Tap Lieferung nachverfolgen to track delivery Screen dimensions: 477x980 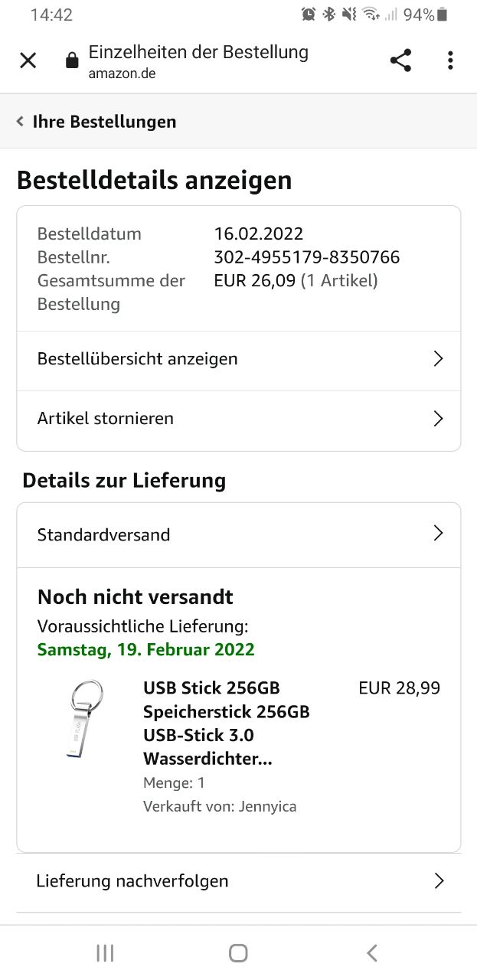(x=132, y=881)
